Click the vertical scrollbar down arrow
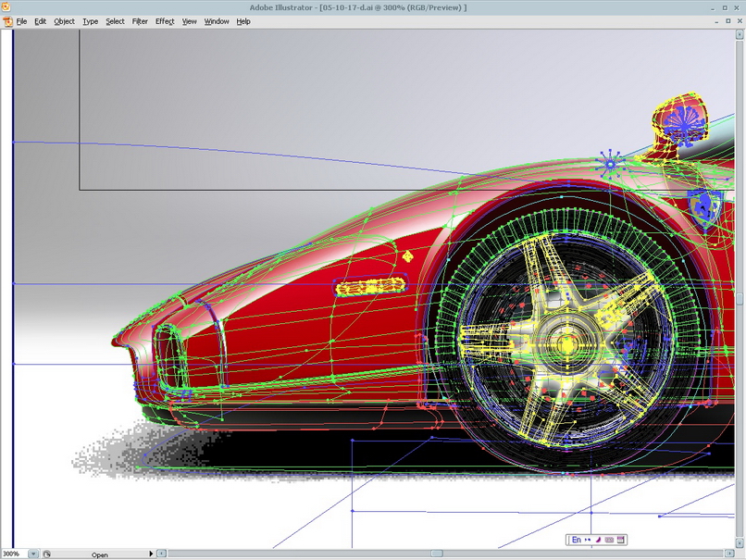Screen dimensions: 746x560 [x=740, y=542]
